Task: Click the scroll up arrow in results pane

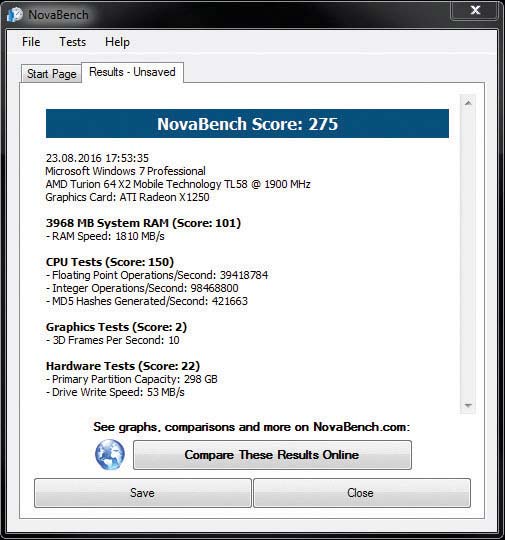Action: 468,103
